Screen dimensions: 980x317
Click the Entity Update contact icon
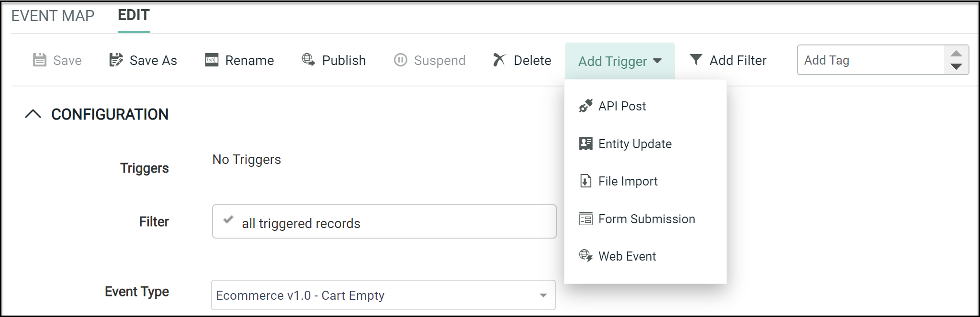(586, 143)
